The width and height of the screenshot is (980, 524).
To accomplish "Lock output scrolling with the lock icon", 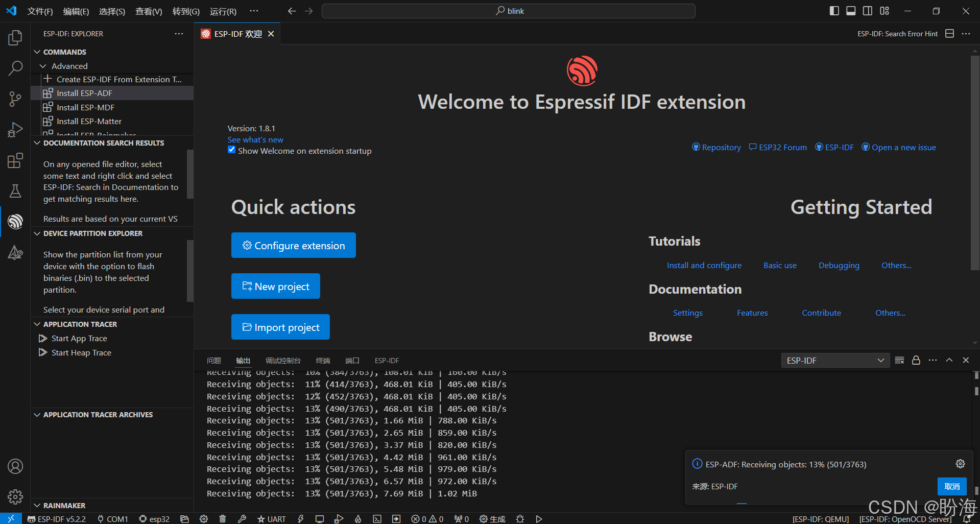I will pyautogui.click(x=916, y=360).
